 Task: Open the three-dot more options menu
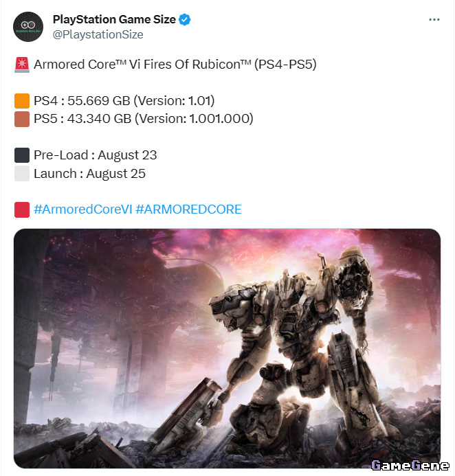[434, 20]
